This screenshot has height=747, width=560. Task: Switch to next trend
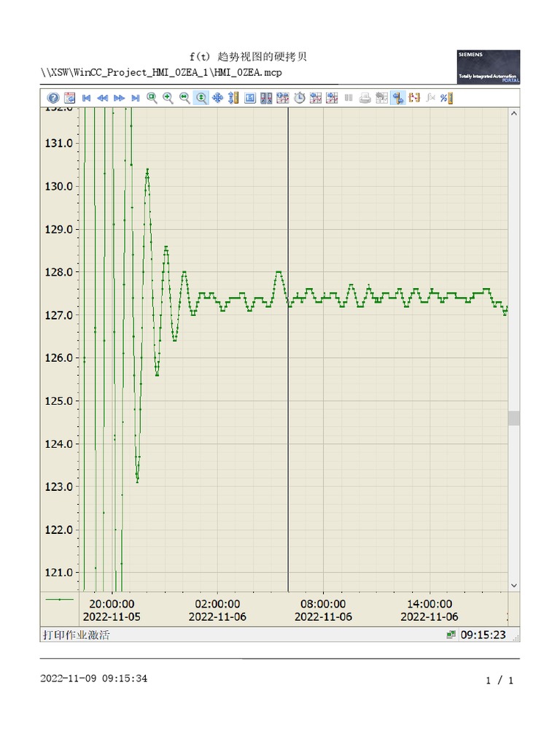[332, 98]
